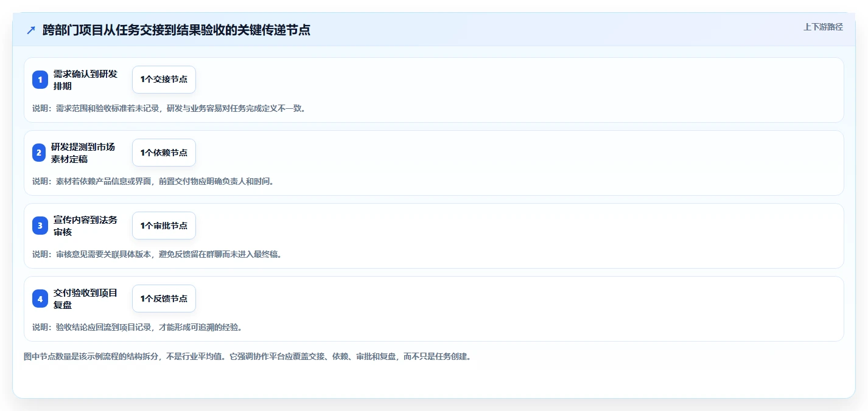Click the title 跨部门项目从任务交接到结果验收的关键传递节点
Screen dimensions: 868x411
pos(177,30)
